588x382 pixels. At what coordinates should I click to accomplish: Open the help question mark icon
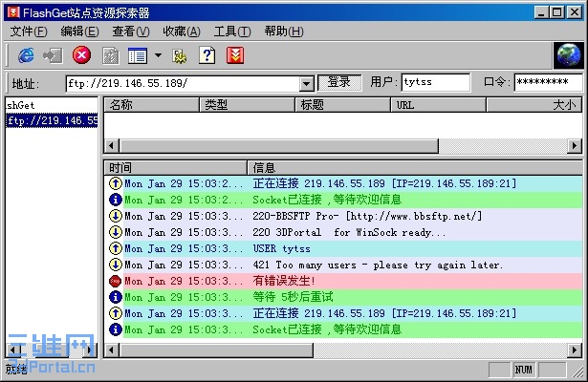[207, 55]
